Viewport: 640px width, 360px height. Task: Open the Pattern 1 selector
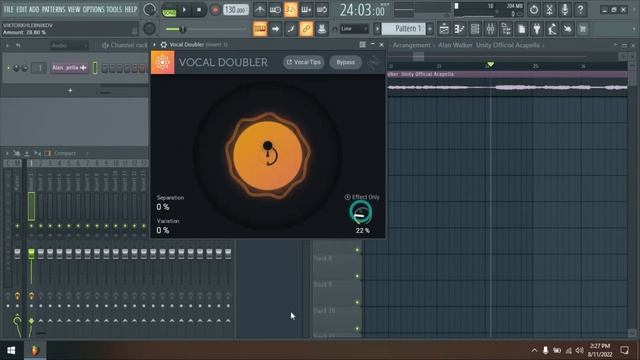pyautogui.click(x=405, y=29)
